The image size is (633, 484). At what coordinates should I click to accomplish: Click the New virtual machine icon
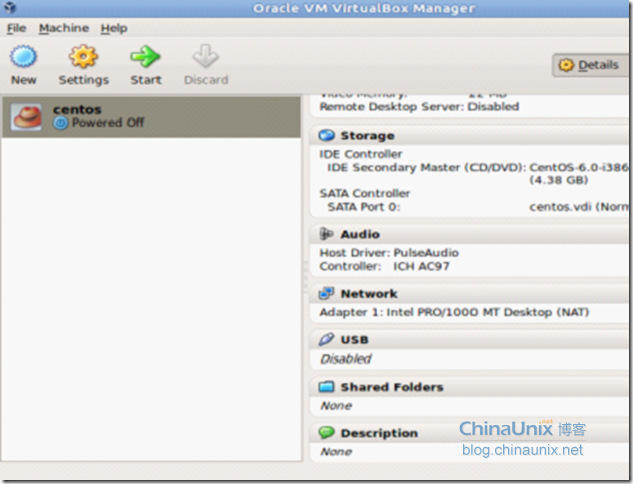coord(23,57)
